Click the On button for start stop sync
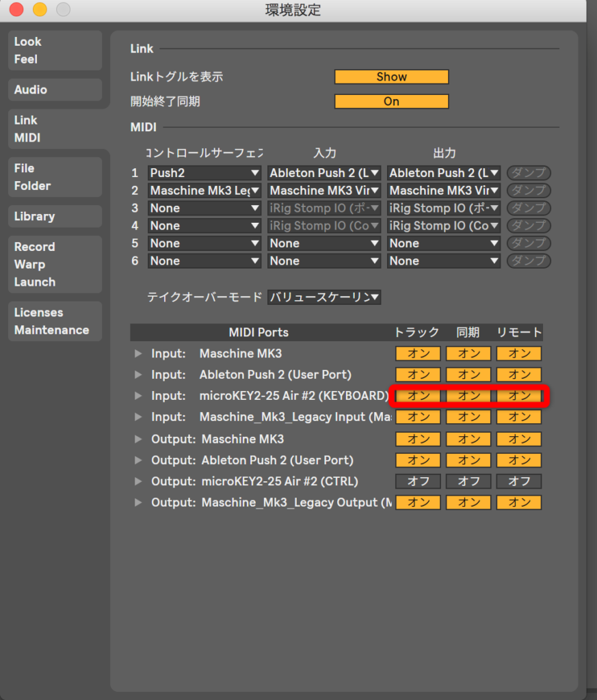The image size is (597, 700). tap(391, 101)
